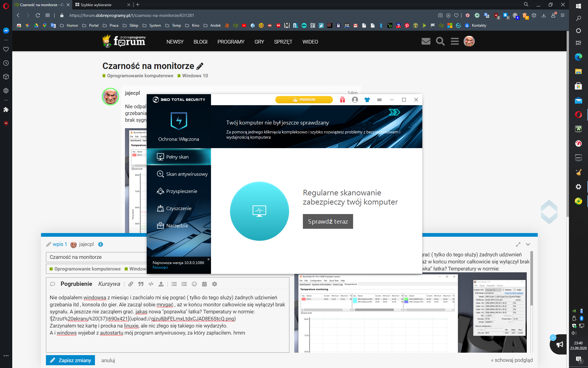Open editor options gear menu

tap(215, 284)
